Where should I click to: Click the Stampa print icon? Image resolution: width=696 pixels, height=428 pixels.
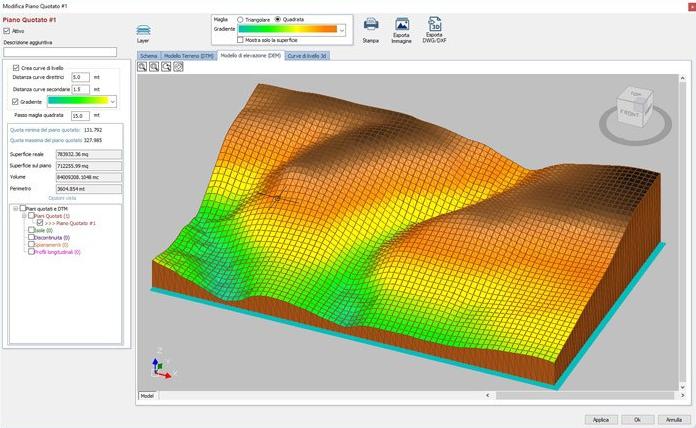tap(371, 25)
